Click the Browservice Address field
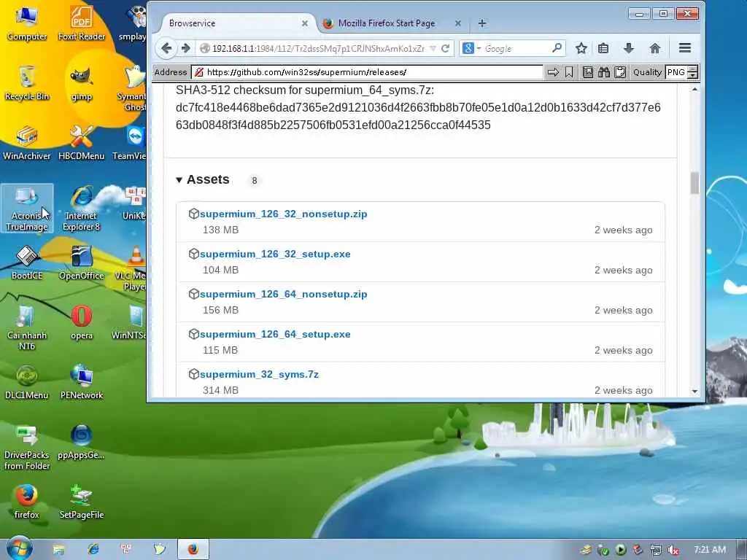The width and height of the screenshot is (747, 560). click(x=367, y=72)
